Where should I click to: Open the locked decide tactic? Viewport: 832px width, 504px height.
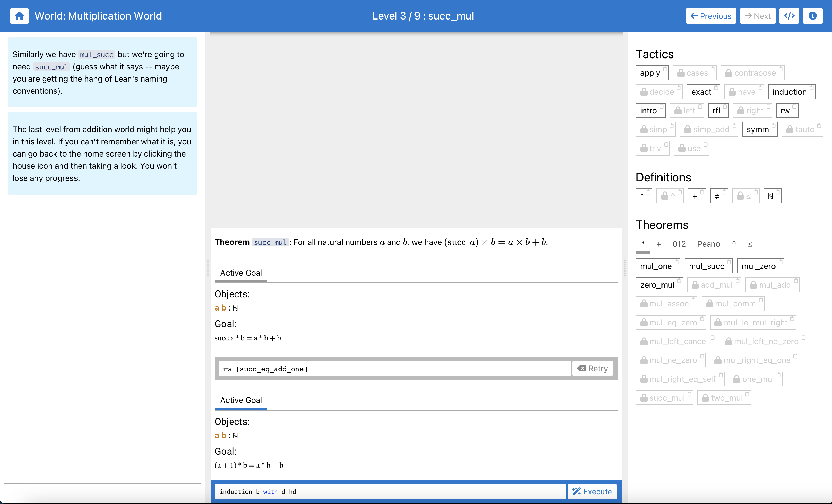tap(659, 91)
